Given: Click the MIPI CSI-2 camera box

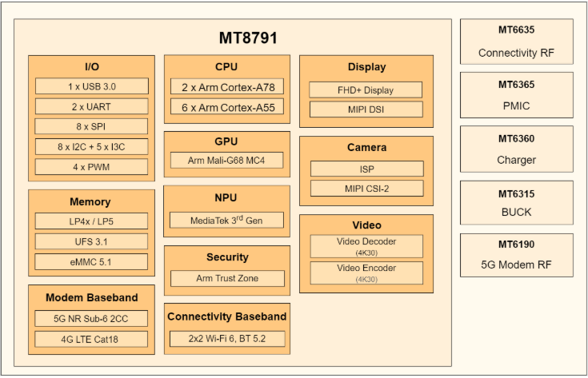Looking at the screenshot, I should tap(366, 189).
